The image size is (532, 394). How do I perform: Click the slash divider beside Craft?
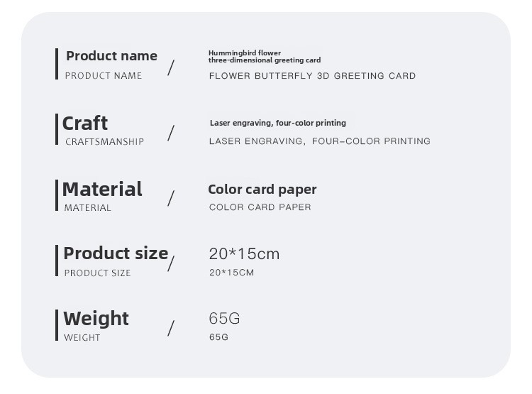click(x=171, y=133)
